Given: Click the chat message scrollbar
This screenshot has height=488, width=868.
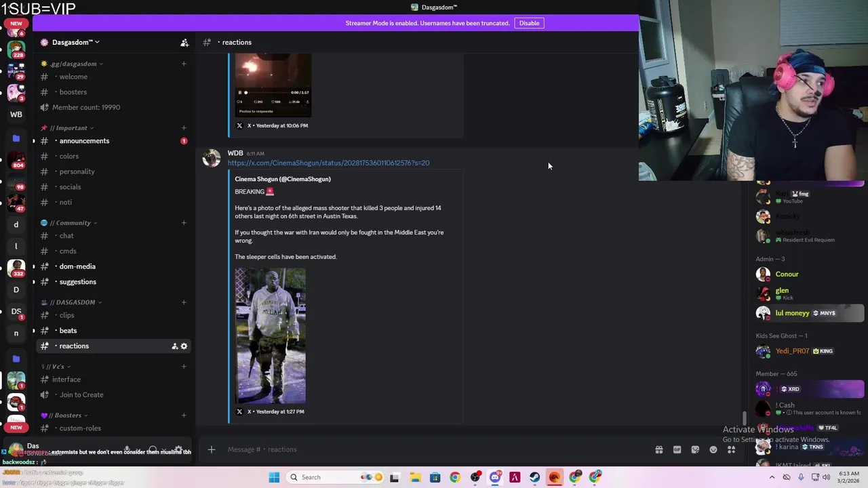Looking at the screenshot, I should pos(744,419).
